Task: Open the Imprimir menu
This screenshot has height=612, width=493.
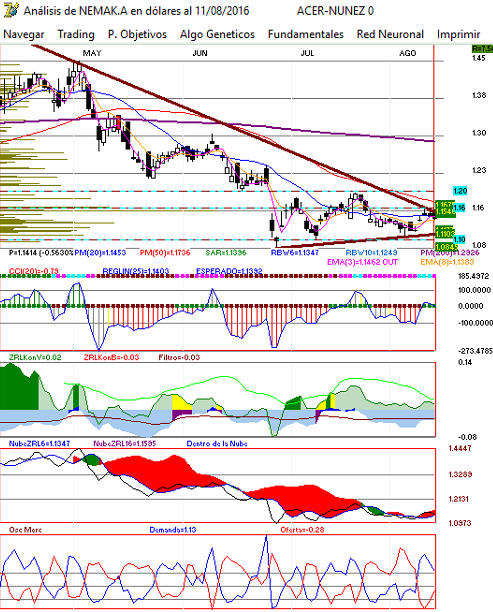Action: click(x=458, y=34)
